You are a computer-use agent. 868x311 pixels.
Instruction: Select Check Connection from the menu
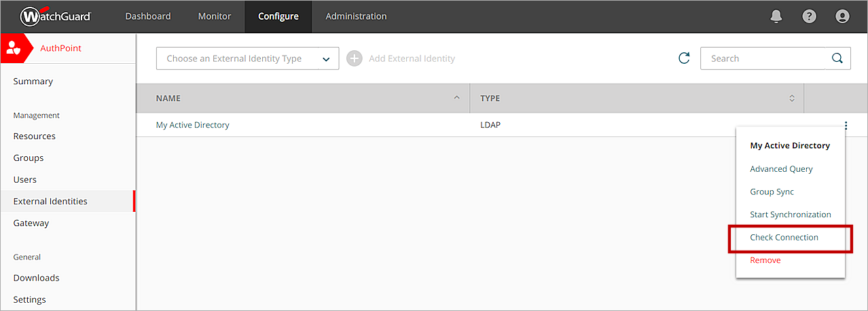tap(784, 238)
